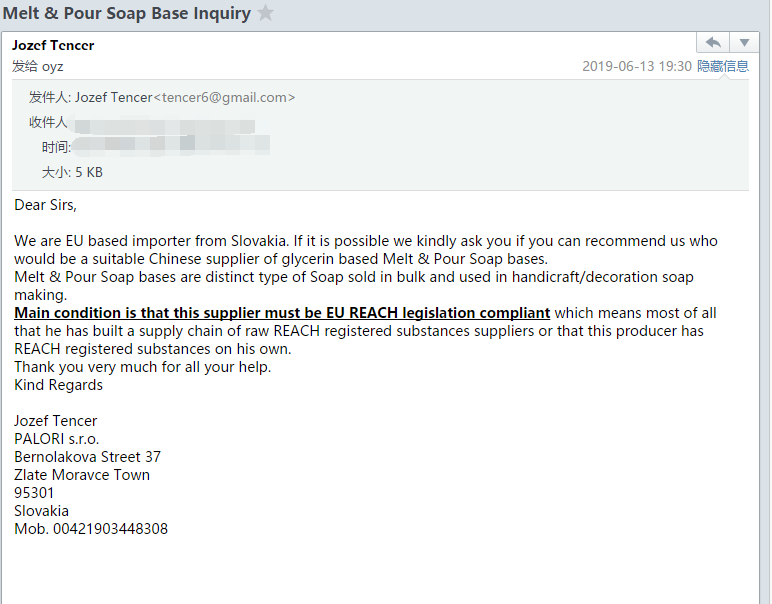Click the 大小: 5 KB size line
This screenshot has height=604, width=772.
click(72, 172)
